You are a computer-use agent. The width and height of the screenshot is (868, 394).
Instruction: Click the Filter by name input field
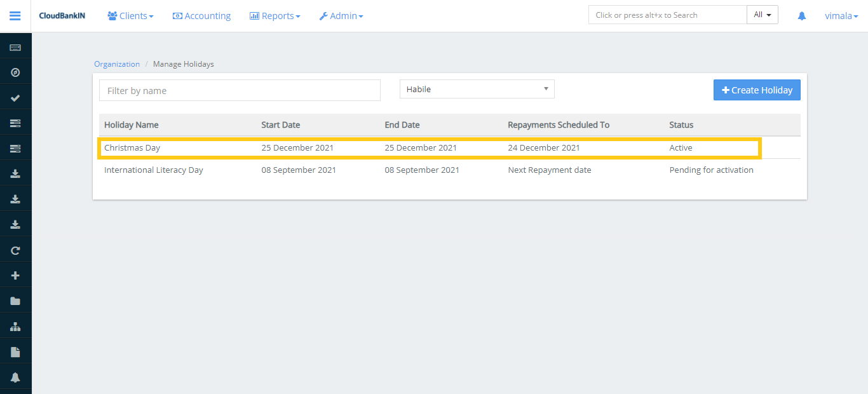(240, 91)
